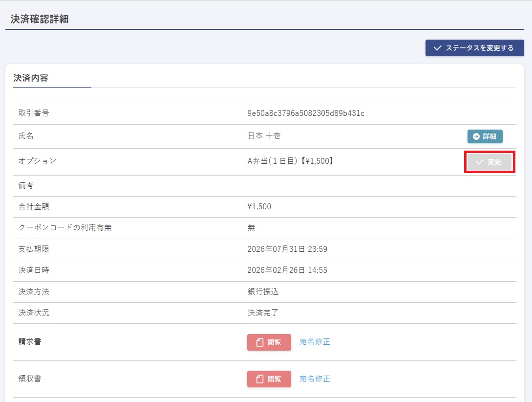532x402 pixels.
Task: Click document icon in 請求書 閲覧 button
Action: coord(260,342)
